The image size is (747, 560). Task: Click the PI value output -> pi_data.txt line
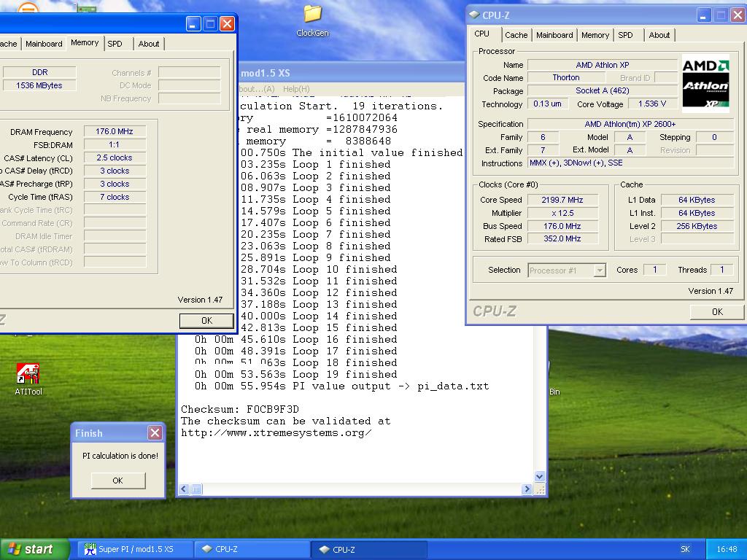(341, 386)
